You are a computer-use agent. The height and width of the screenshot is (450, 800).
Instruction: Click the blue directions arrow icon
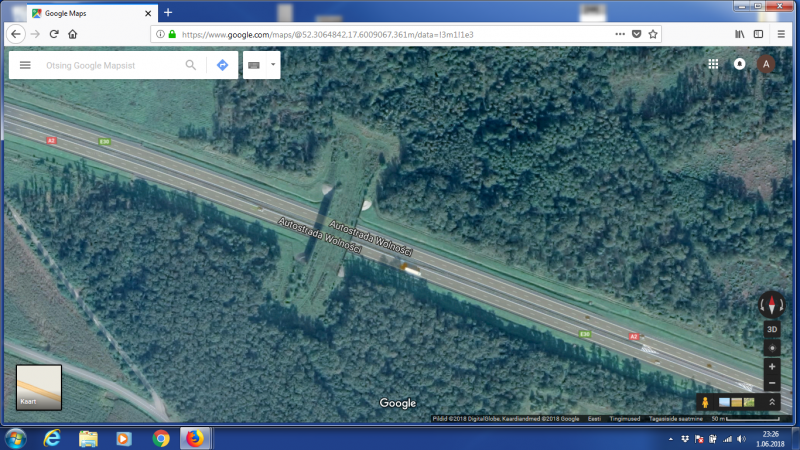click(x=222, y=65)
